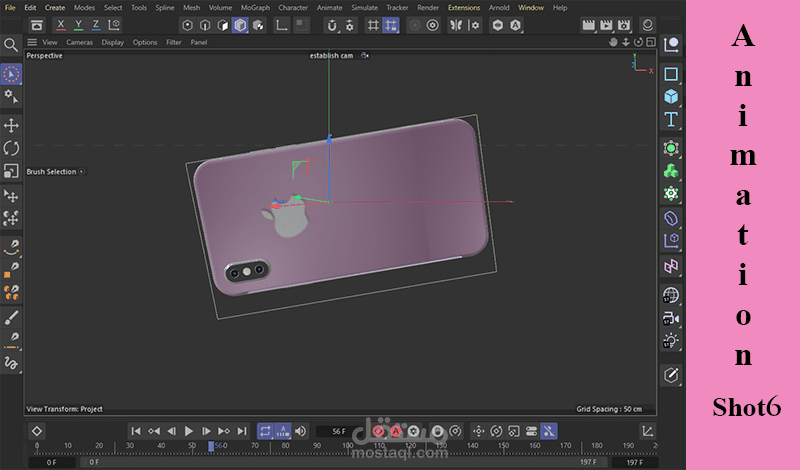Open the search magnifier in the left toolbar
This screenshot has height=470, width=800.
(11, 45)
